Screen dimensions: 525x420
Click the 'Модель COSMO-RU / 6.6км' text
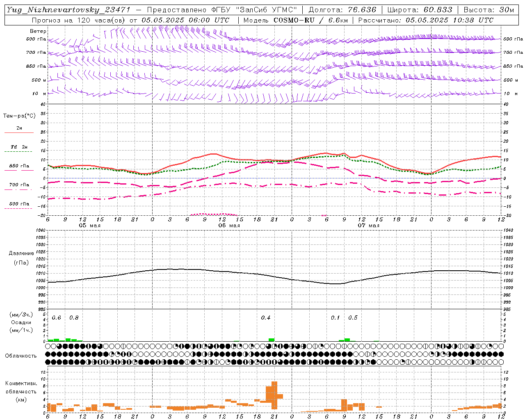pos(295,20)
